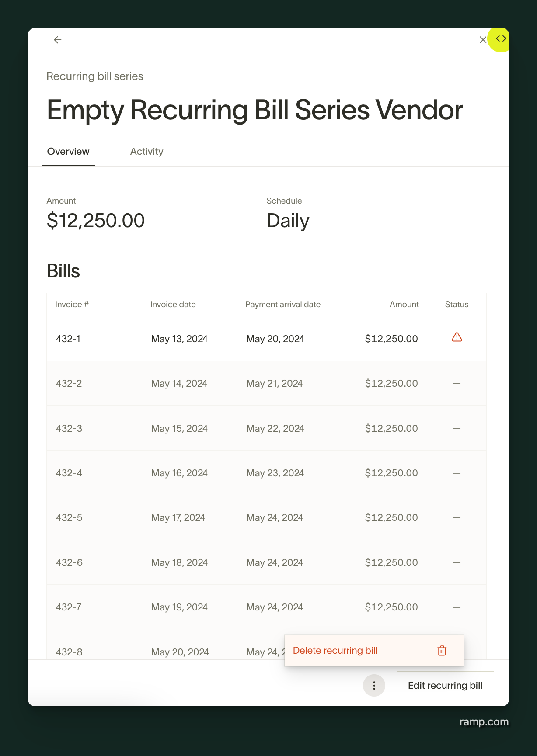
Task: Click the yellow code brackets icon
Action: click(501, 39)
